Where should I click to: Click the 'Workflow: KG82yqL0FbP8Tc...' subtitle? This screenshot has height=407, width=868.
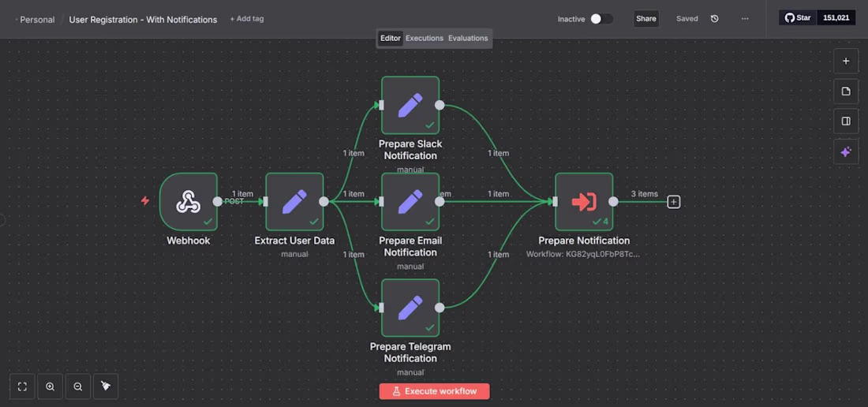point(584,254)
